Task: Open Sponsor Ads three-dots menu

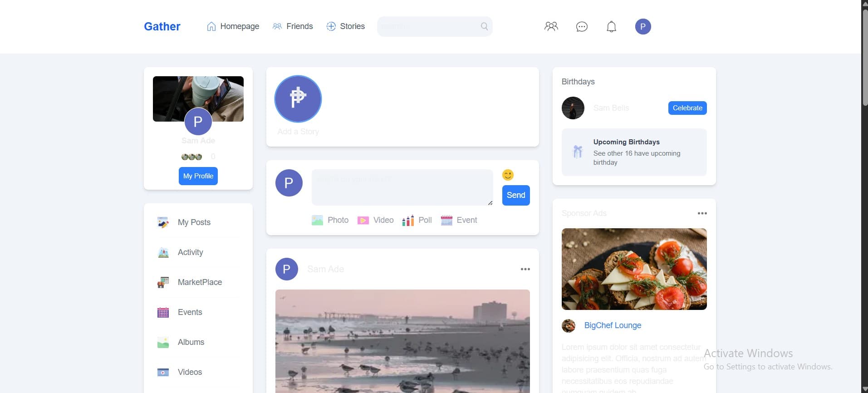Action: tap(702, 213)
